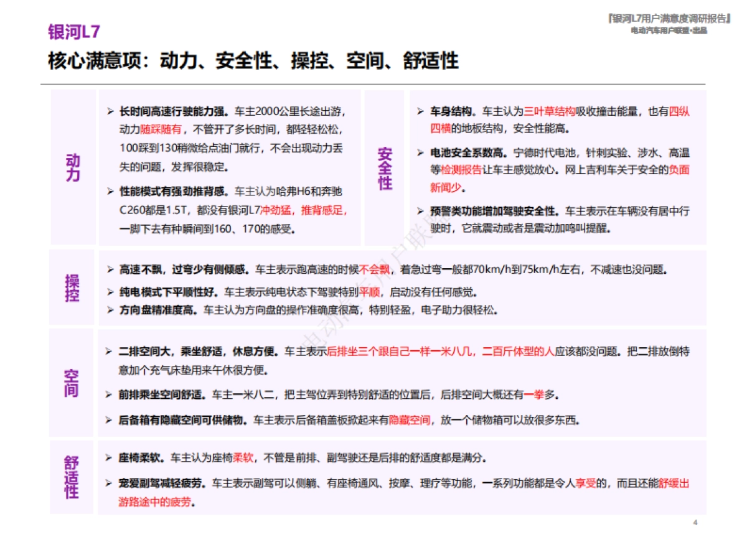
Task: Select the 预警类功能增加驾驶安全性 bullet
Action: 491,210
